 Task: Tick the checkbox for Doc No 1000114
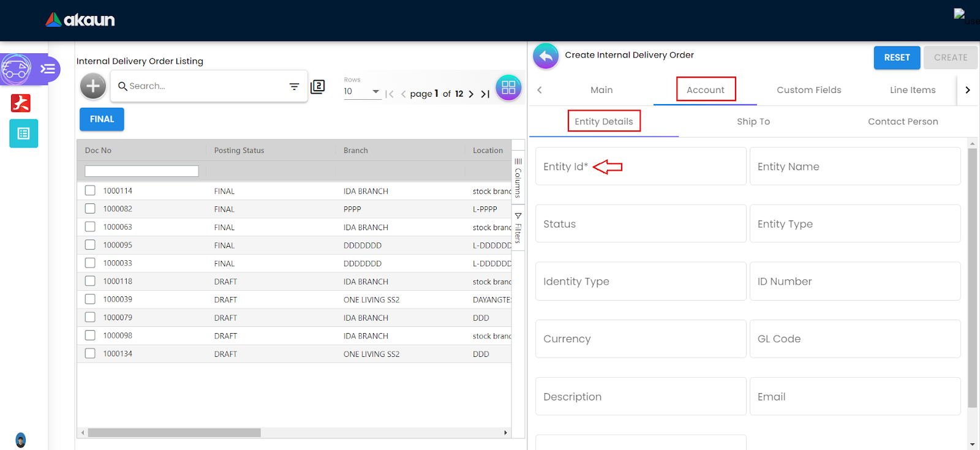(90, 190)
